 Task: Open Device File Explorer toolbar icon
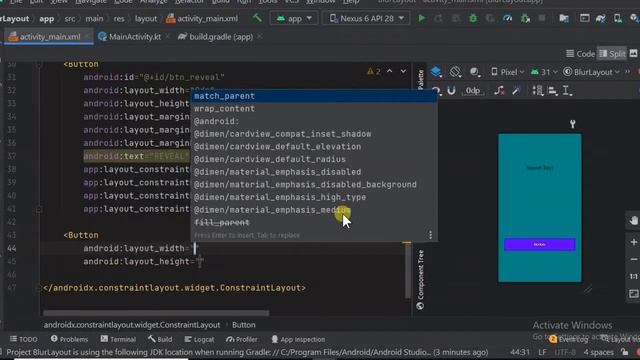pos(564,18)
